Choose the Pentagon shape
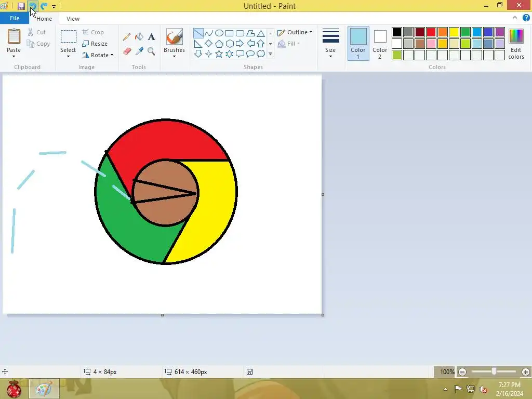The image size is (532, 399). [219, 44]
